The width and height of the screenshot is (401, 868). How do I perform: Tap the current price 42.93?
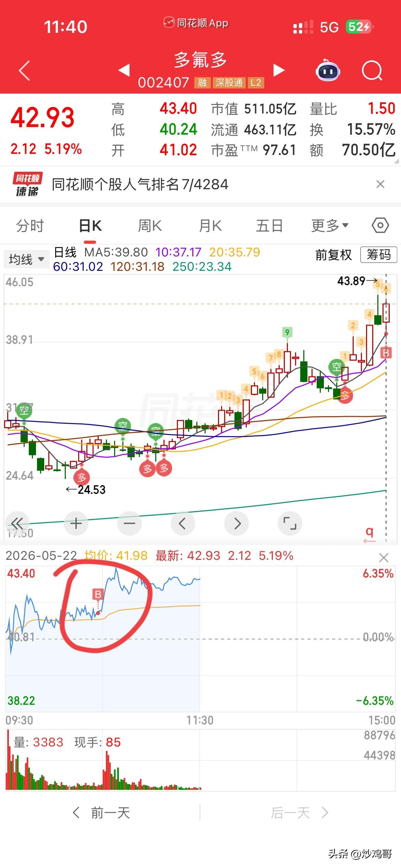[x=42, y=118]
